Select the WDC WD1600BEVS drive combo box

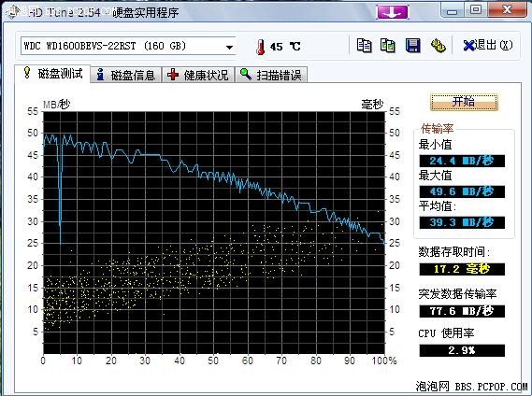pos(128,46)
